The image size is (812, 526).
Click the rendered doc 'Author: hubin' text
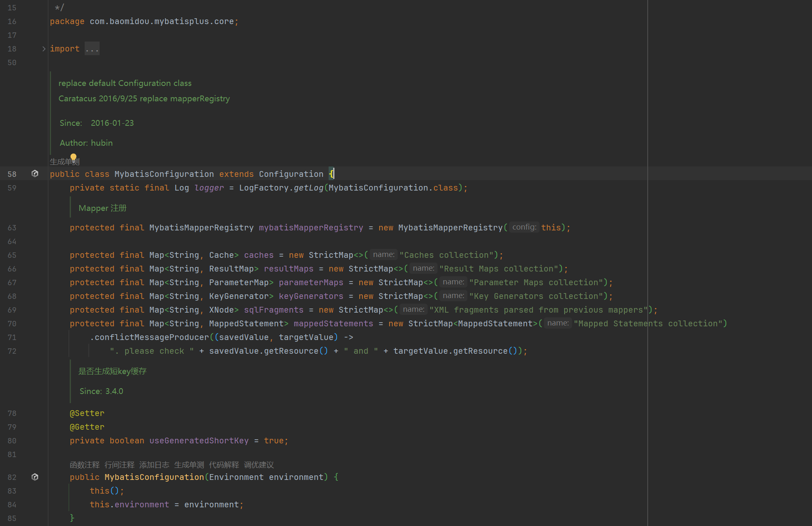[x=86, y=143]
